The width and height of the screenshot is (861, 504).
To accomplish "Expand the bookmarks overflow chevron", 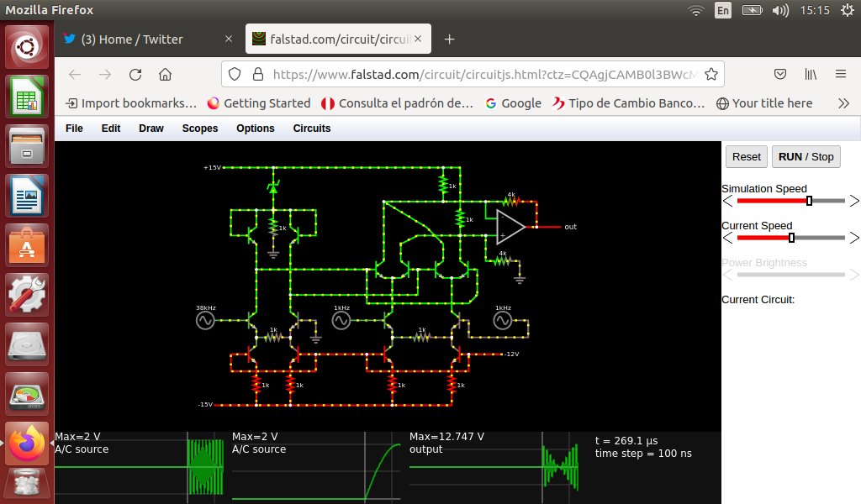I will (x=844, y=103).
